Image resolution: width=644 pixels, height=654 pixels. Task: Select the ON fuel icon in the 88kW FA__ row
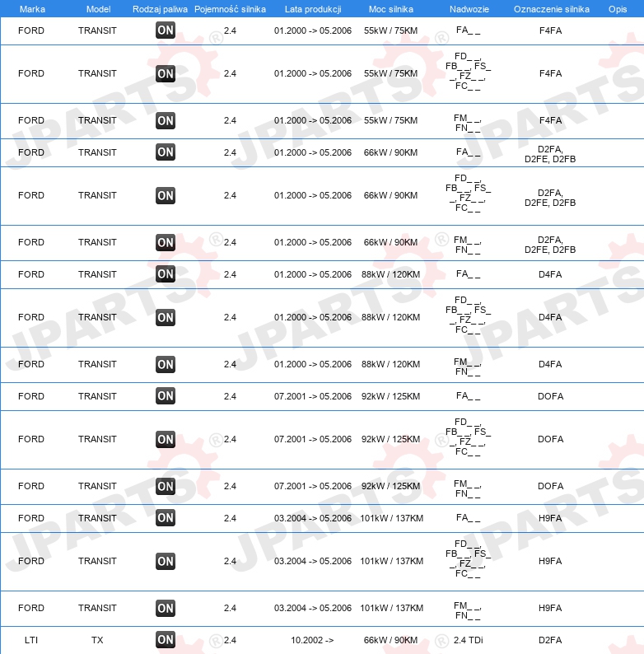point(166,274)
